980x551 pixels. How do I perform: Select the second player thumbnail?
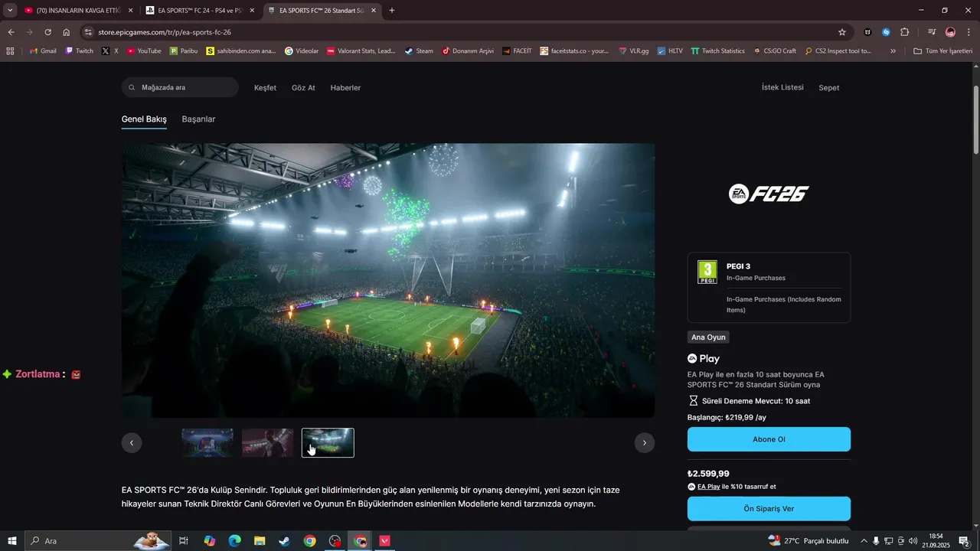click(x=268, y=443)
